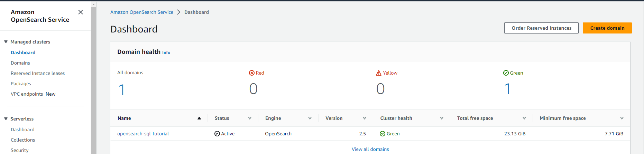The width and height of the screenshot is (644, 154).
Task: Click the green check icon in health summary
Action: (506, 73)
